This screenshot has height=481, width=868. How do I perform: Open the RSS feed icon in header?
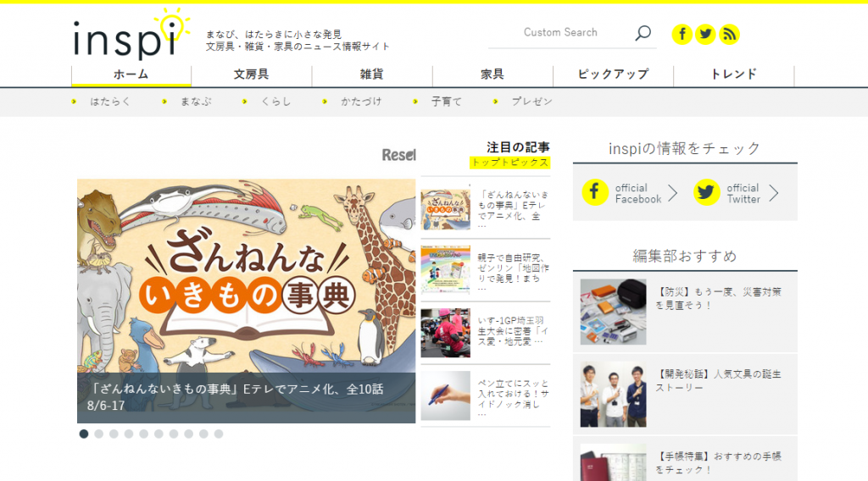pos(729,34)
